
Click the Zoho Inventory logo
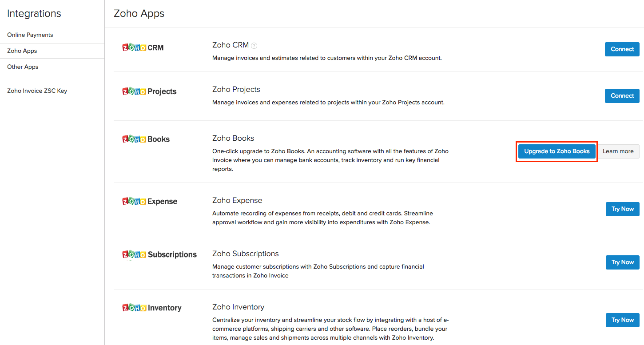point(152,308)
